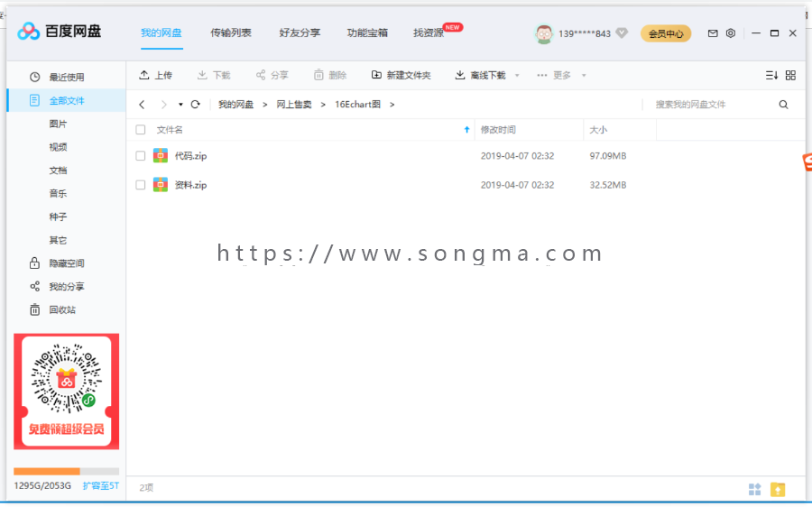Open 更多 options
This screenshot has height=507, width=812.
pyautogui.click(x=554, y=75)
